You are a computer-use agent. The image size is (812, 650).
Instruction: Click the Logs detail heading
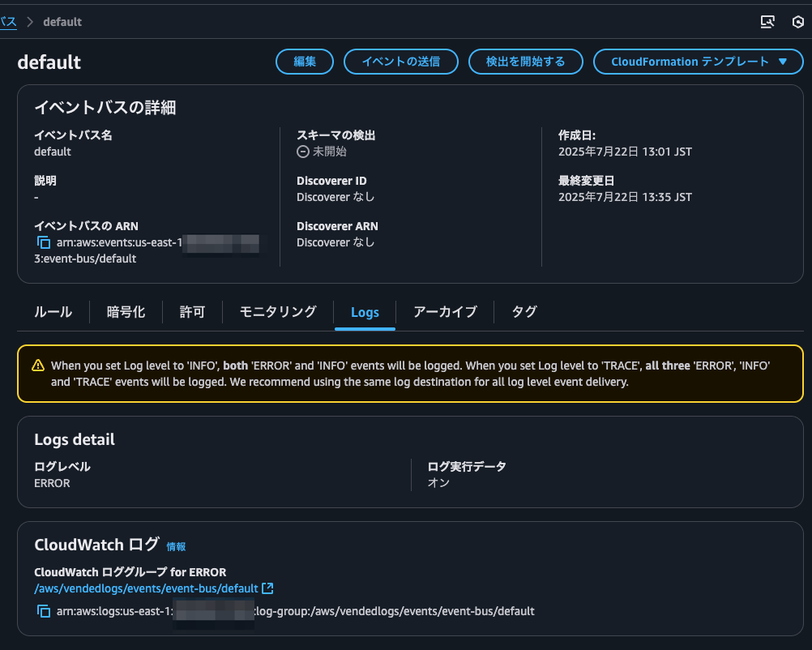[x=75, y=440]
